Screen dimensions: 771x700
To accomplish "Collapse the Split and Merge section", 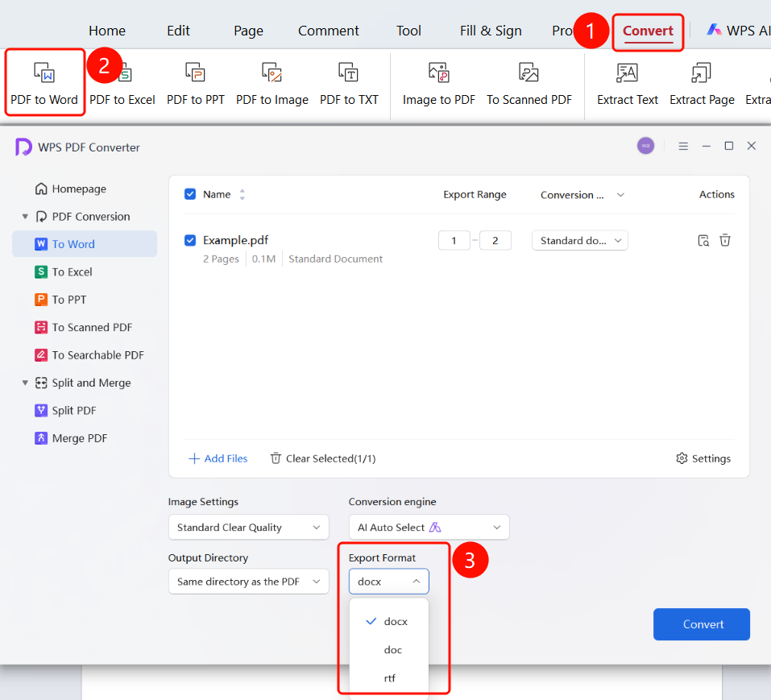I will (25, 383).
